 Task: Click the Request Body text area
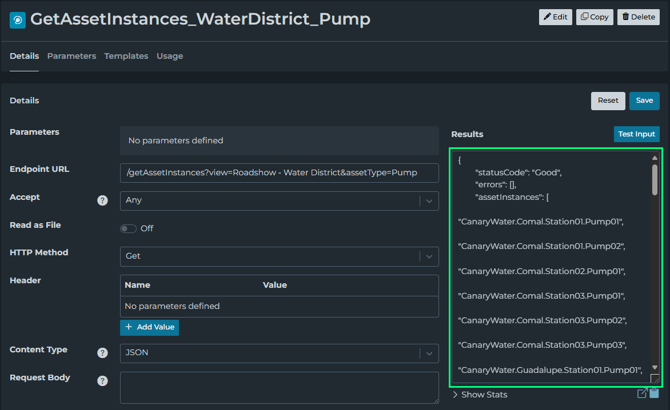[x=279, y=388]
